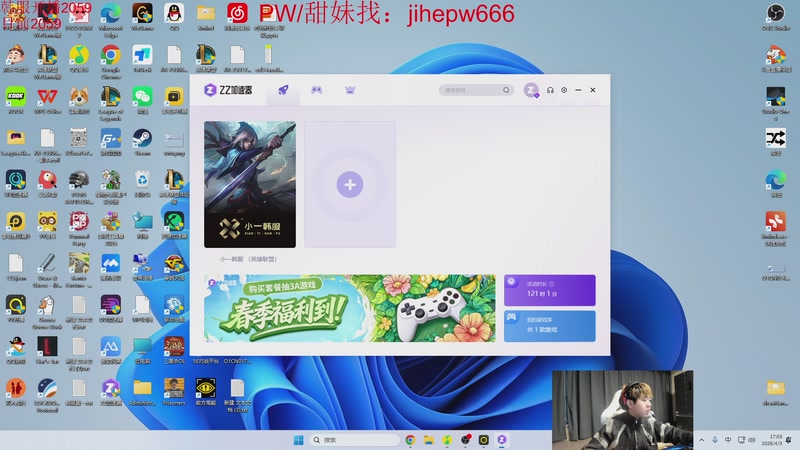
Task: Click the taskbar search box
Action: pyautogui.click(x=354, y=440)
